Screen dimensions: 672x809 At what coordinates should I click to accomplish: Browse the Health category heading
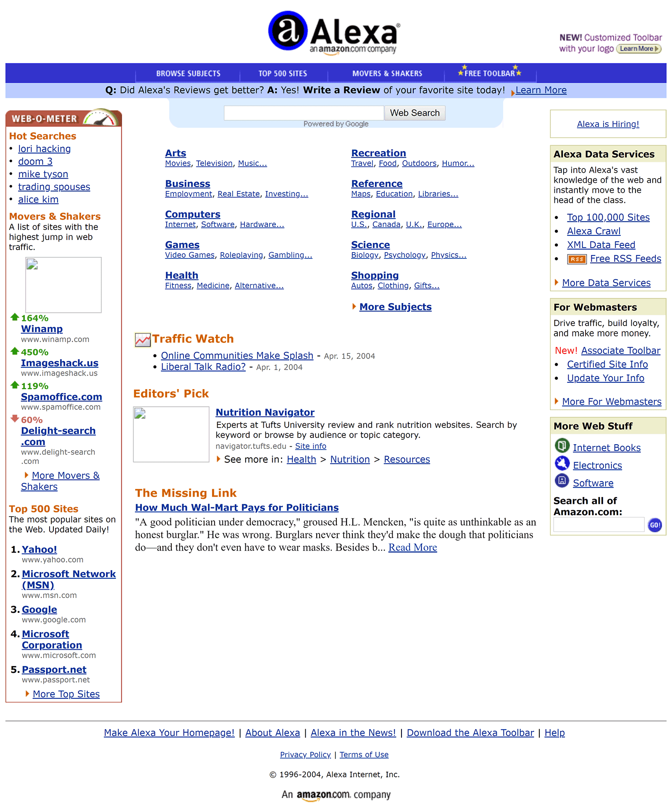coord(181,276)
